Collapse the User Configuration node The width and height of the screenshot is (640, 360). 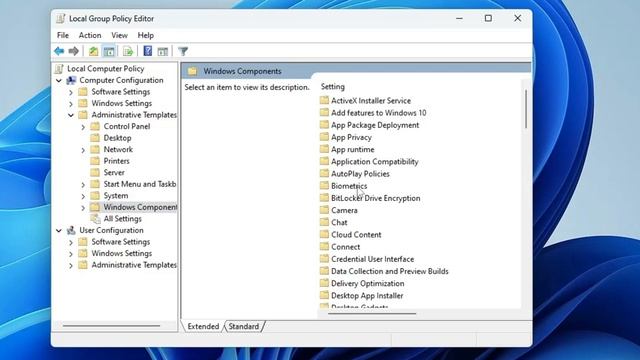click(59, 231)
